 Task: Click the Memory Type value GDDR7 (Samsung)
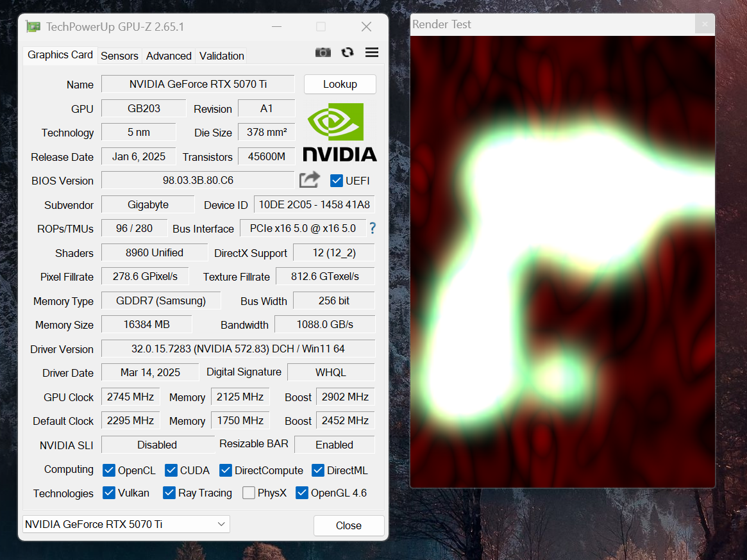[161, 301]
